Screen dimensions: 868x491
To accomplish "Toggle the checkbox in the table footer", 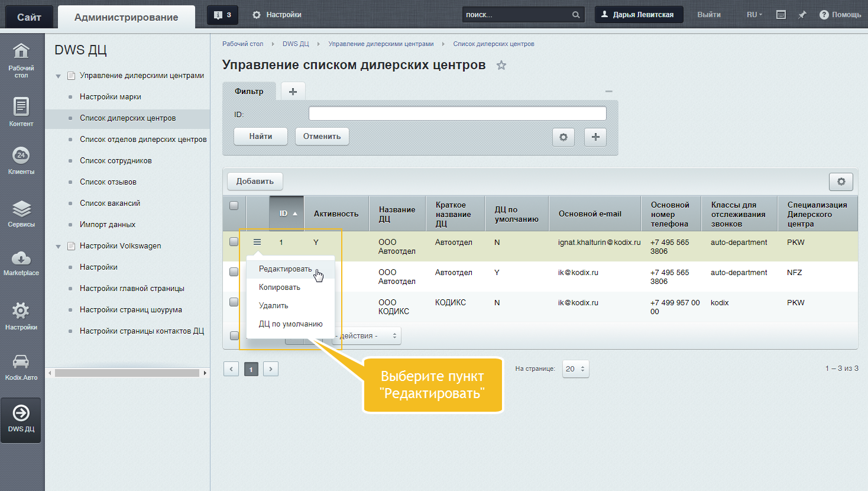I will coord(234,335).
